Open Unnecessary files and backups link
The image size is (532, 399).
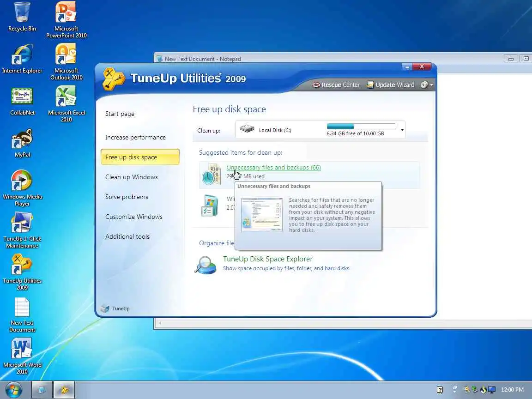(x=273, y=167)
